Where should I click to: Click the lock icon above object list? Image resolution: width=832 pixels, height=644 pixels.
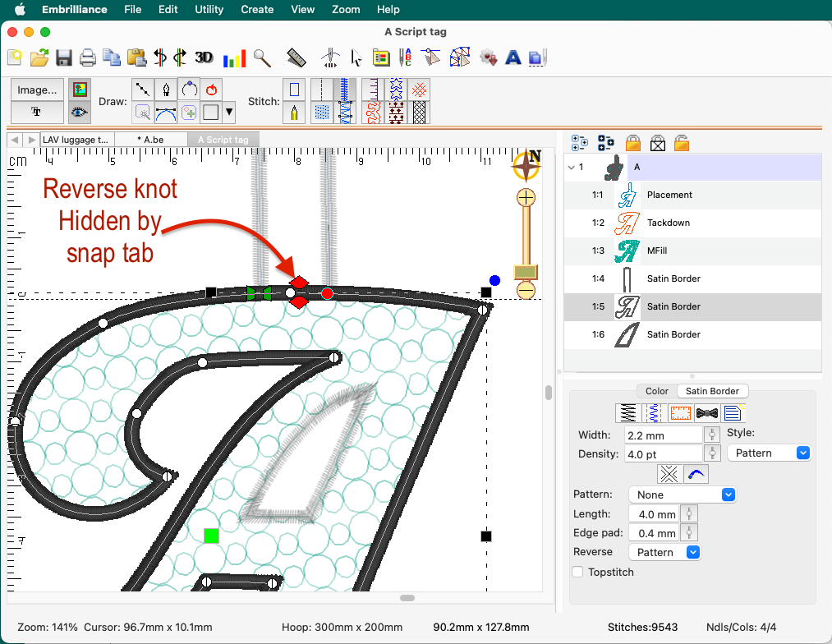click(633, 143)
